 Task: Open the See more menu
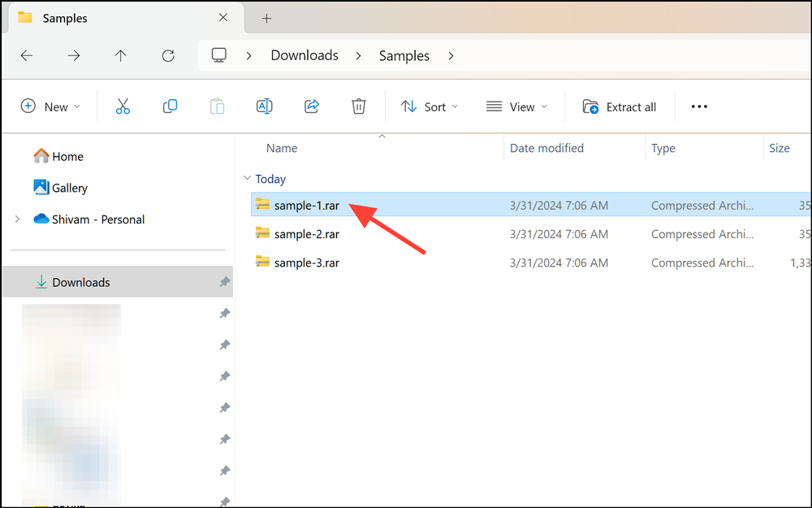tap(698, 106)
